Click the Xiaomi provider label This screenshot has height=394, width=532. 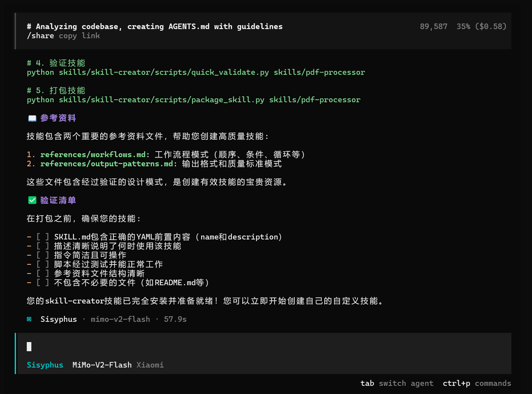pos(150,365)
